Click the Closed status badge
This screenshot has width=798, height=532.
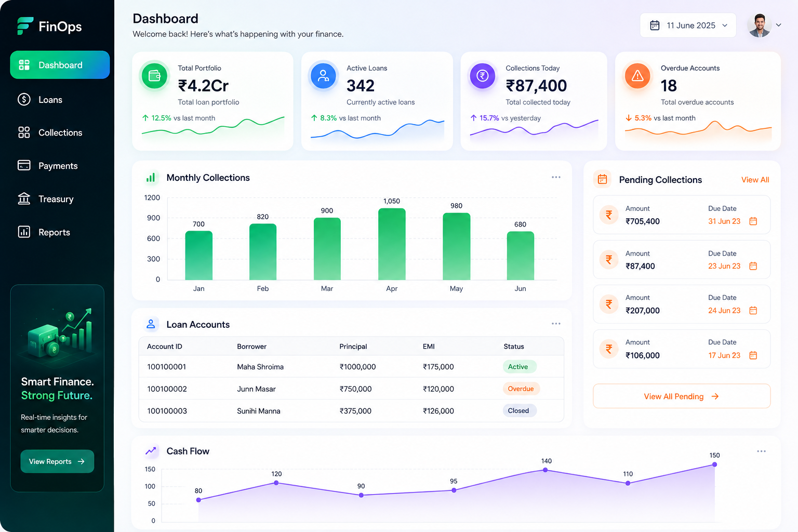coord(520,410)
